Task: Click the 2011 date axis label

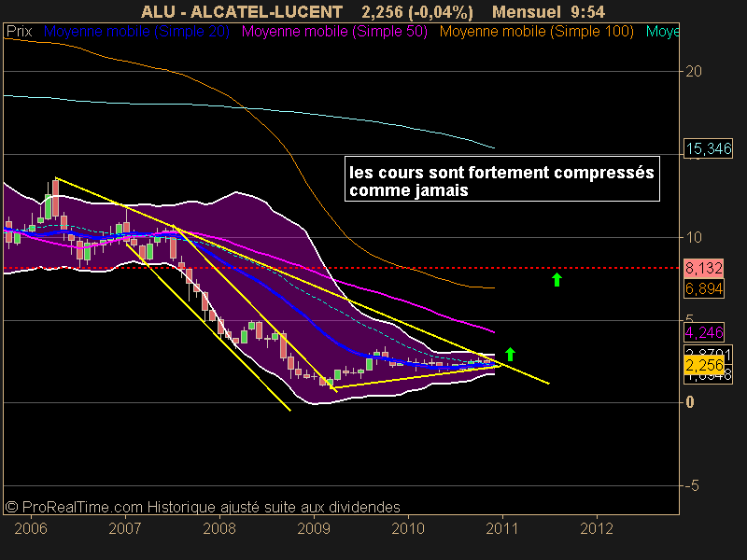Action: click(x=502, y=528)
